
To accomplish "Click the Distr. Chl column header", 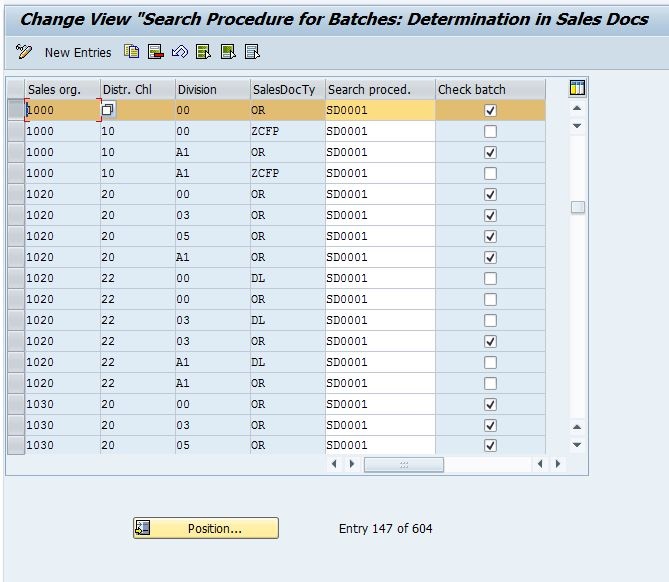I will point(137,90).
